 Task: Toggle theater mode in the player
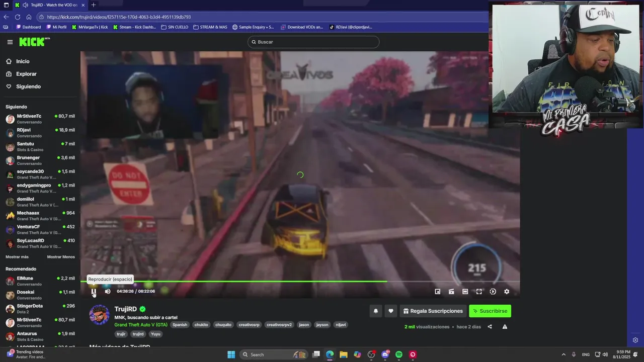pyautogui.click(x=465, y=292)
